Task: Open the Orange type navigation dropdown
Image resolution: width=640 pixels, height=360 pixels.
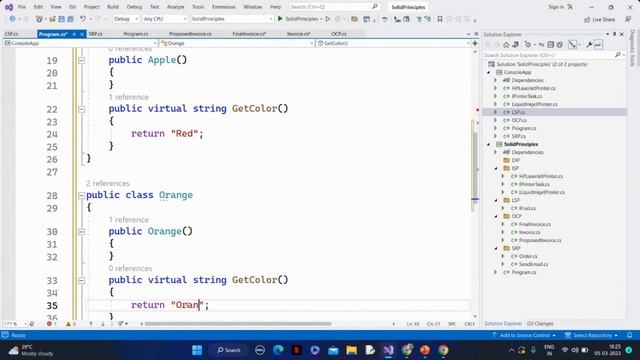Action: coord(237,43)
